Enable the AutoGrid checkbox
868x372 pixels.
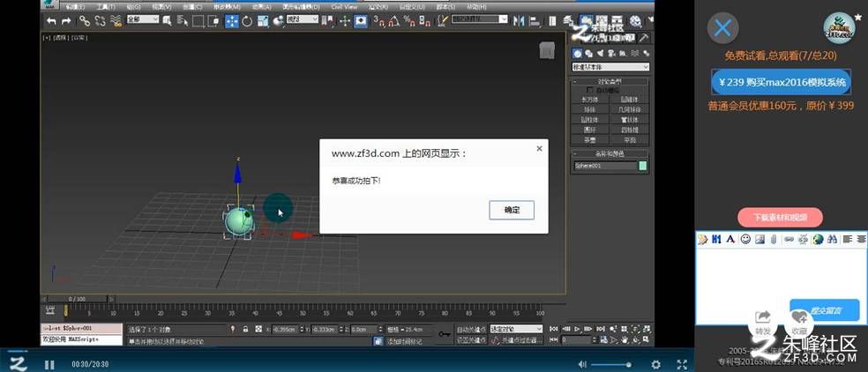pyautogui.click(x=590, y=90)
